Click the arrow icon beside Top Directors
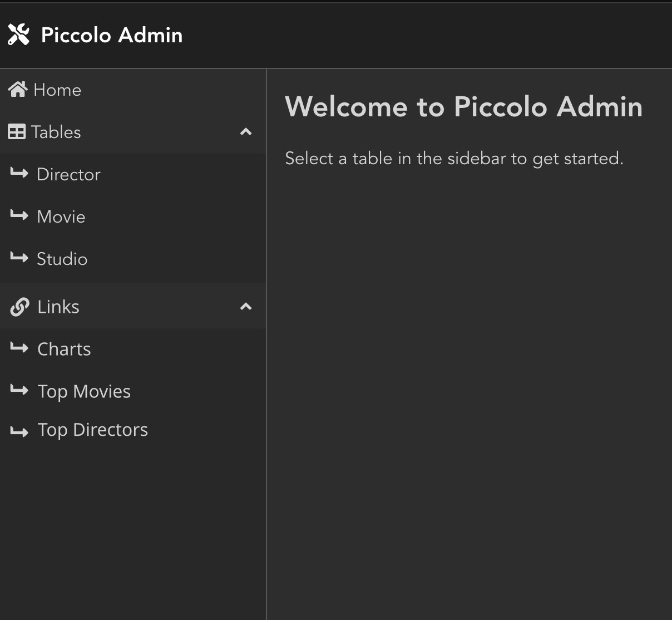 (19, 431)
